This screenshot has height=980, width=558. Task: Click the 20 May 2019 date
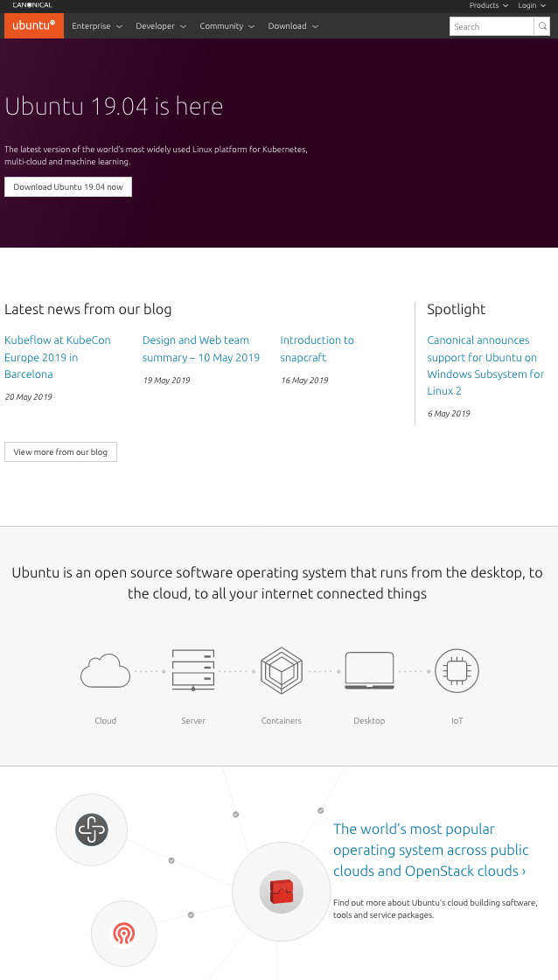coord(28,397)
